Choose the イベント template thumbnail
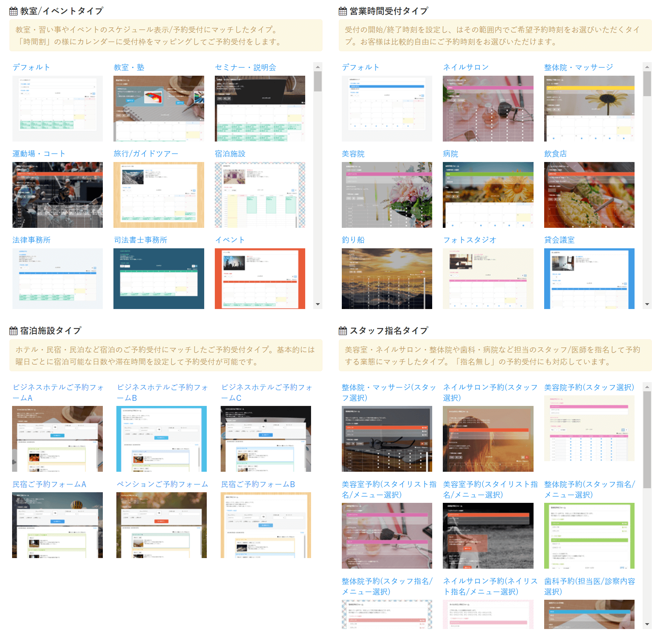662x644 pixels. (260, 279)
